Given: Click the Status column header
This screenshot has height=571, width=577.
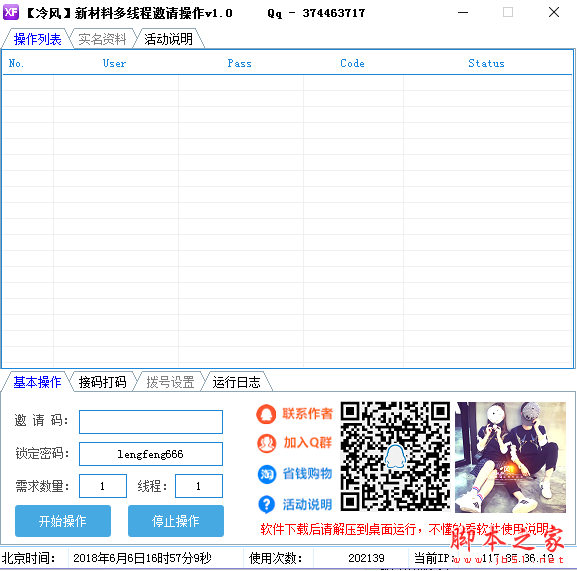Looking at the screenshot, I should pyautogui.click(x=486, y=63).
